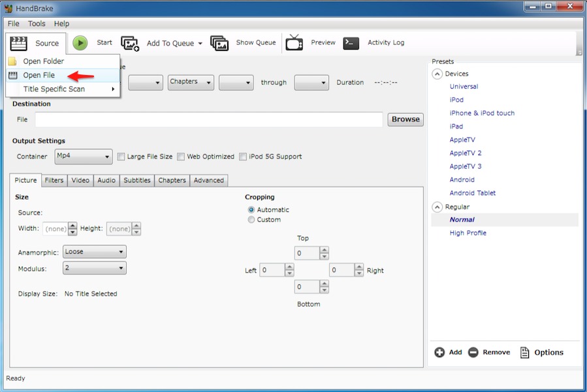Click the Show Queue stacked images icon
Image resolution: width=587 pixels, height=392 pixels.
point(219,43)
